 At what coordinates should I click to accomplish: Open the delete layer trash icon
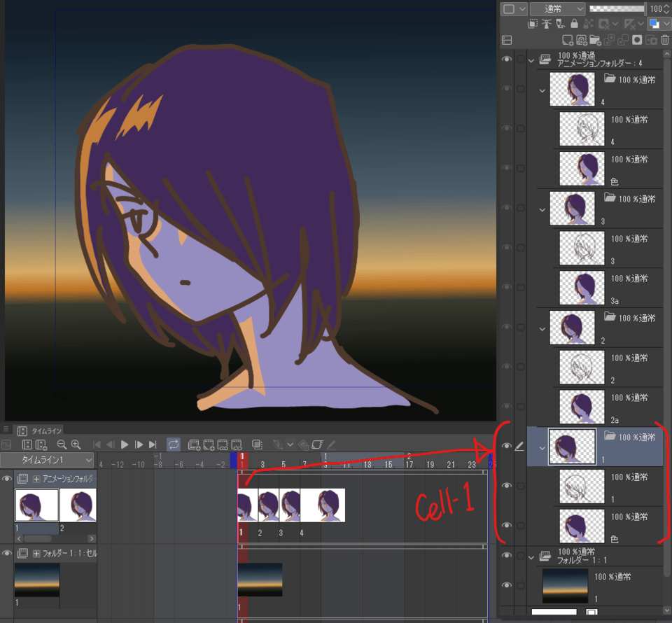click(664, 40)
